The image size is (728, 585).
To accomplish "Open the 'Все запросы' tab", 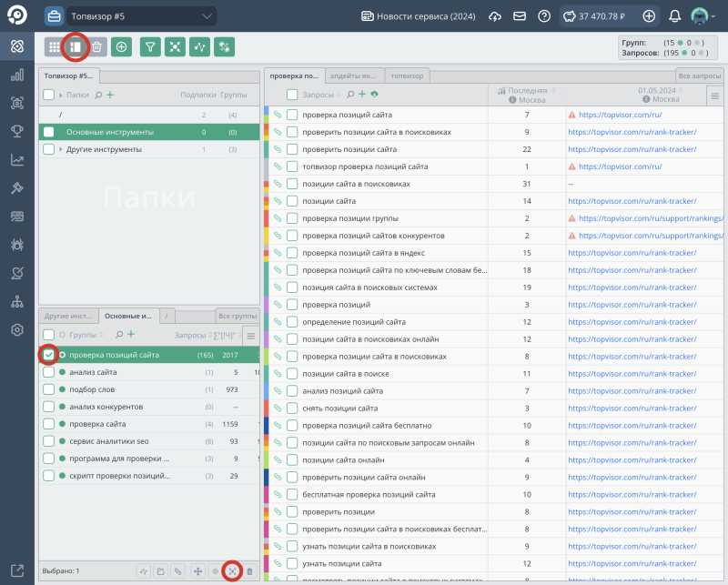I will point(700,76).
